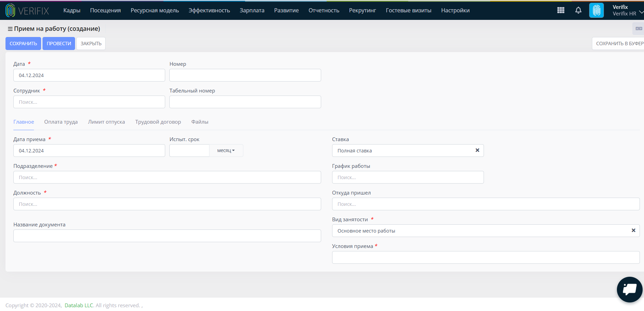Click the ПРОВЕСТИ button
644x311 pixels.
[x=59, y=43]
